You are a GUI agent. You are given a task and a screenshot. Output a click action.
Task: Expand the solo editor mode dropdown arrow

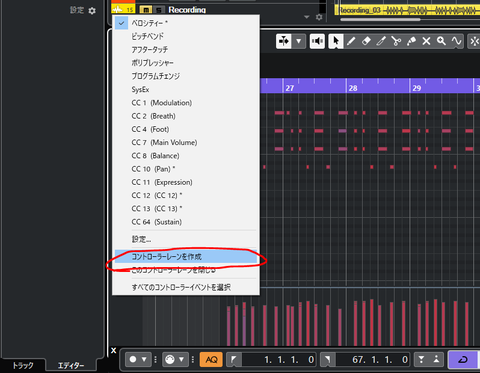[x=299, y=42]
